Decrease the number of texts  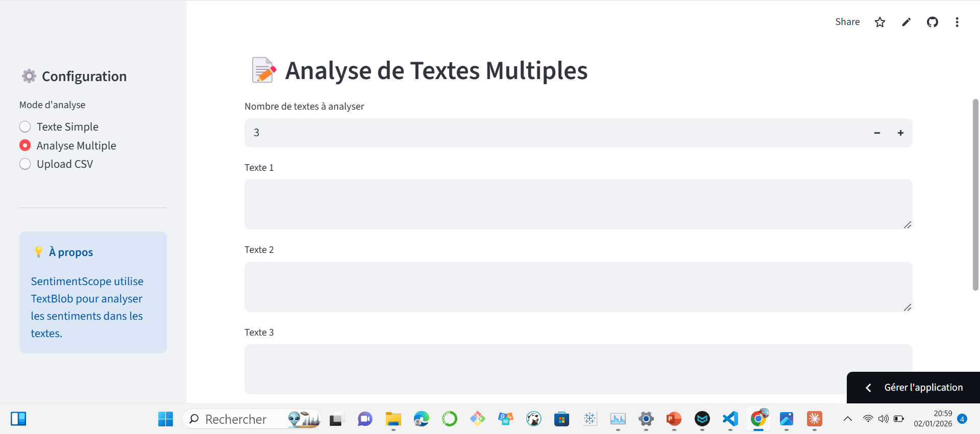(877, 133)
